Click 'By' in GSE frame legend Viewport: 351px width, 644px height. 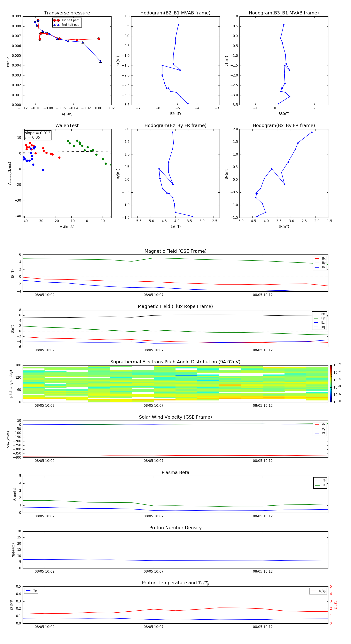[x=320, y=263]
